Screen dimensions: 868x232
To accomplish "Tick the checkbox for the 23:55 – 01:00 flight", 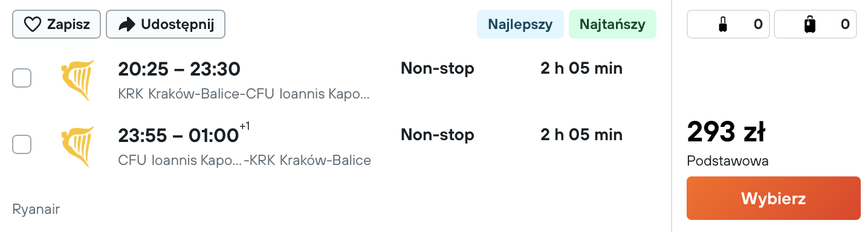I will click(x=22, y=144).
